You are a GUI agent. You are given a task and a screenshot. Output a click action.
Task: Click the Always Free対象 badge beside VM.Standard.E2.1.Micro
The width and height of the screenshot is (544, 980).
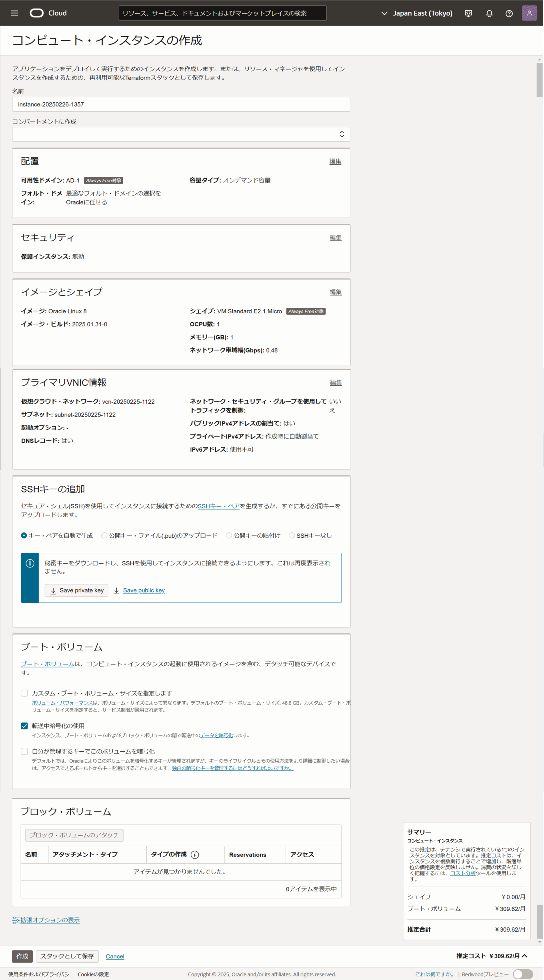(306, 311)
